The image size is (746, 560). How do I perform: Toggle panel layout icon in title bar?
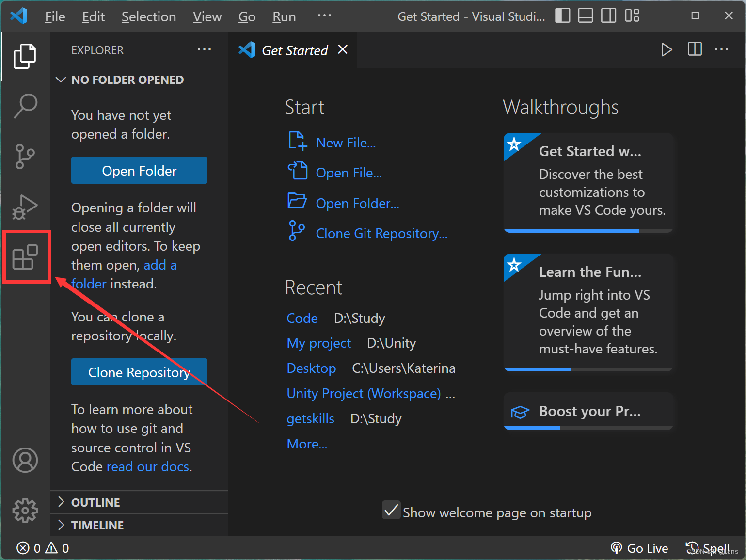point(586,16)
